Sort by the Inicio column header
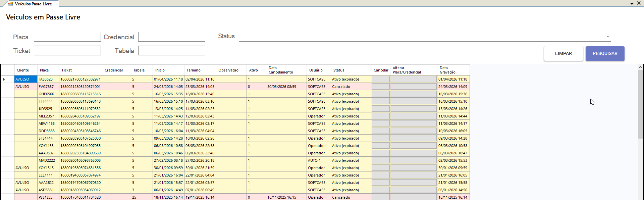 [x=168, y=70]
